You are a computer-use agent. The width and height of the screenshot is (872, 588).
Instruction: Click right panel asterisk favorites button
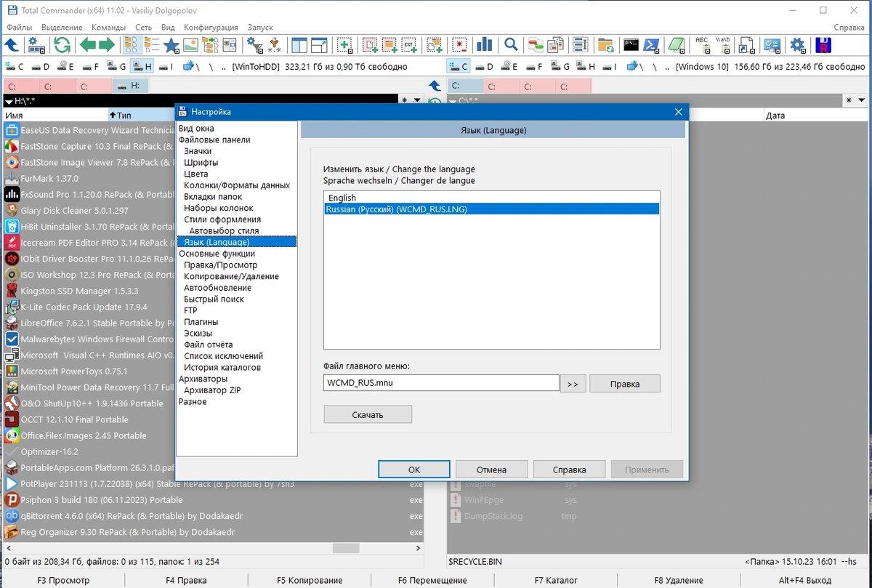[849, 100]
